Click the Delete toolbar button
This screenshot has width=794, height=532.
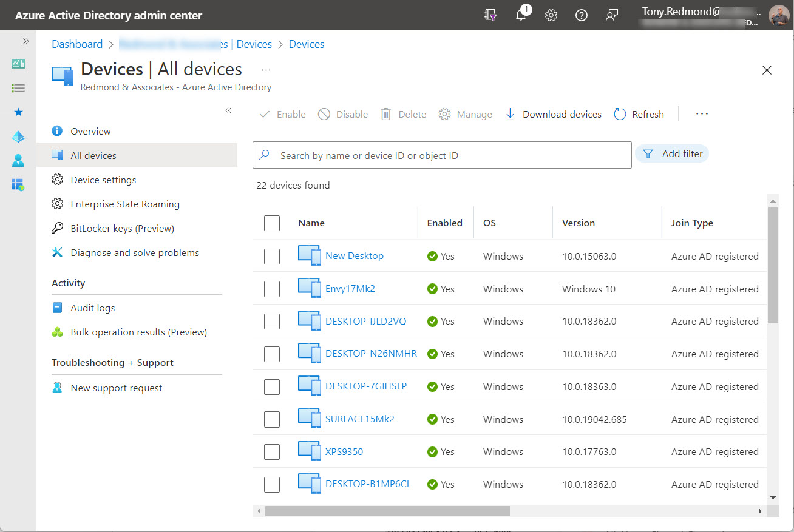[x=404, y=114]
